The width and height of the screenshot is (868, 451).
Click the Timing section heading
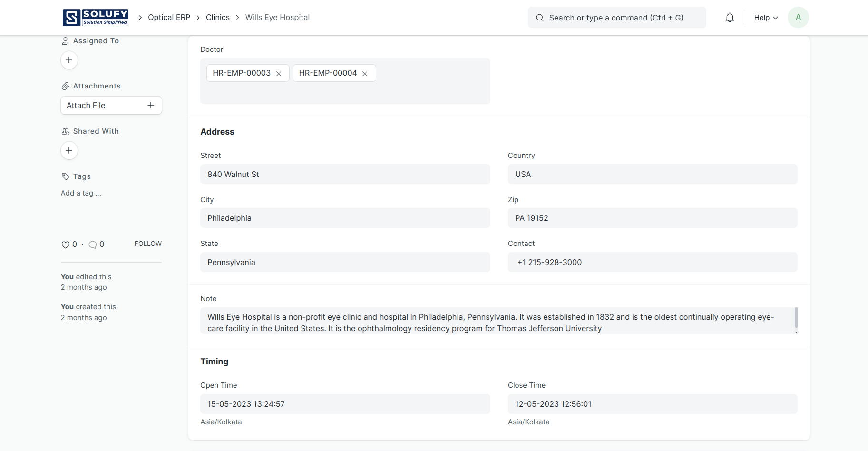tap(215, 362)
